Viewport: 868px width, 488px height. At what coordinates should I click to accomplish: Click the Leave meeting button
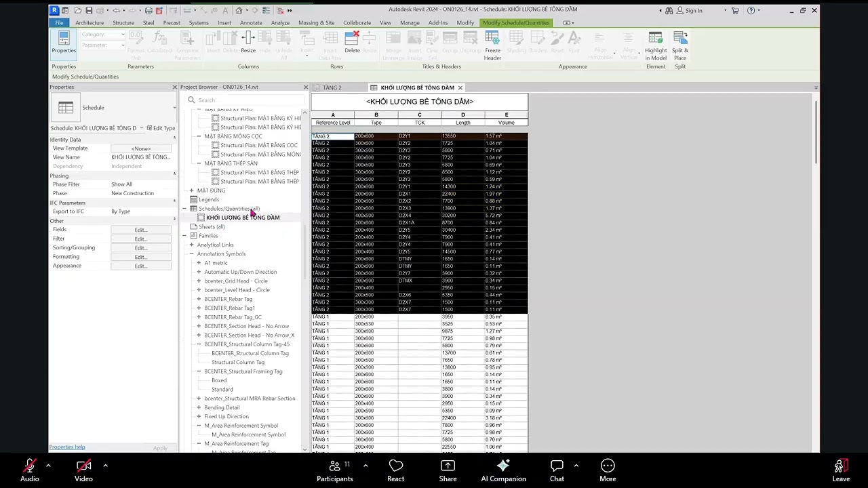[x=841, y=470]
